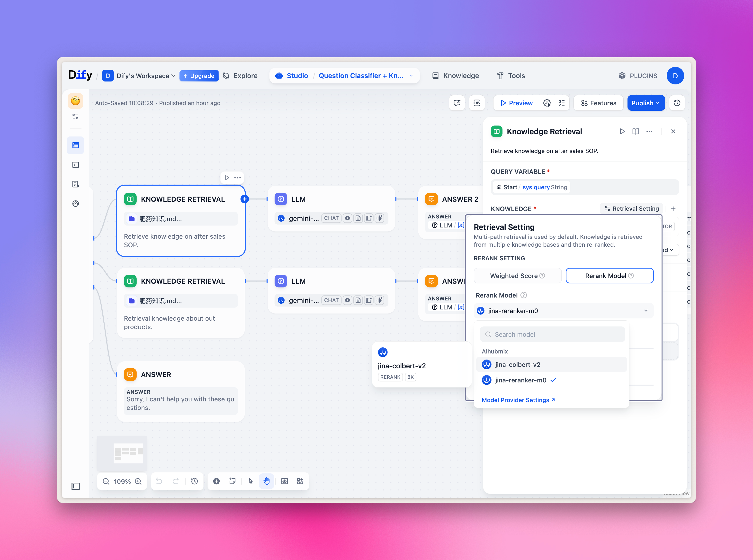Choose jina-colbert-v2 from model list
753x560 pixels.
tap(518, 364)
